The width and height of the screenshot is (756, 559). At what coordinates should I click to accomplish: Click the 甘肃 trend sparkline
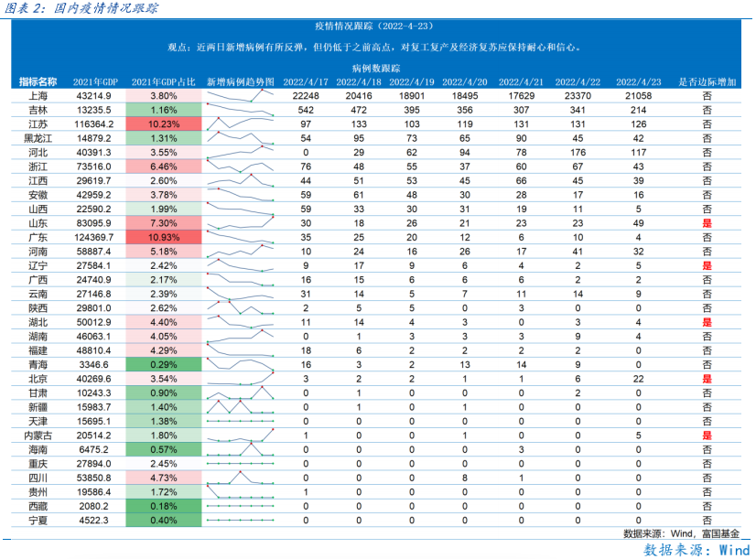pyautogui.click(x=240, y=392)
